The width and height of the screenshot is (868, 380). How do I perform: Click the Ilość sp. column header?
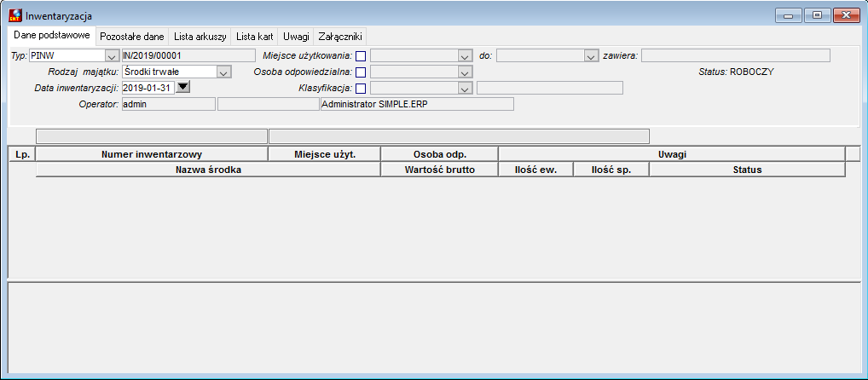(x=611, y=170)
